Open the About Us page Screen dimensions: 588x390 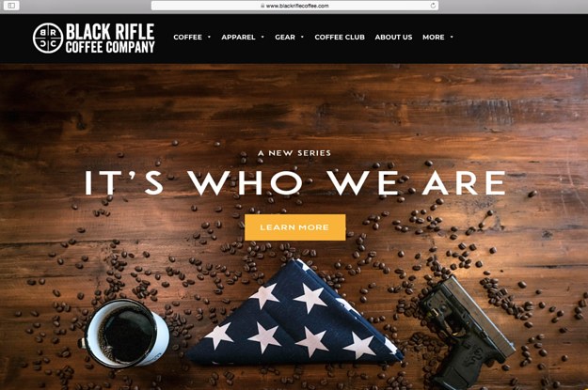tap(393, 37)
